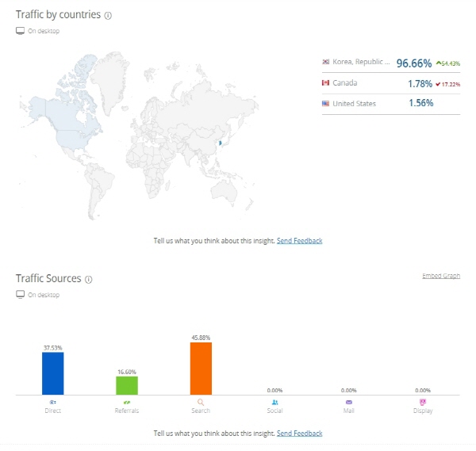Image resolution: width=476 pixels, height=451 pixels.
Task: Click the Display traffic source icon
Action: pos(423,402)
